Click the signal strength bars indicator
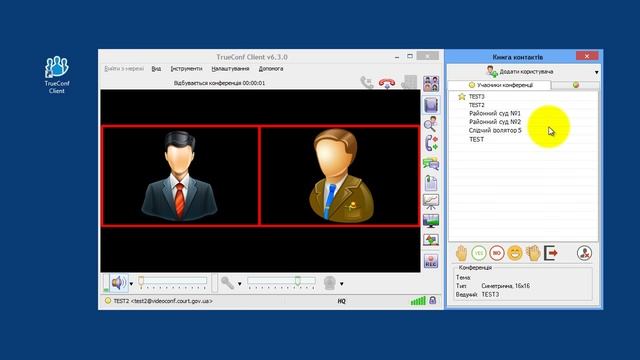Image resolution: width=640 pixels, height=360 pixels. [x=418, y=301]
